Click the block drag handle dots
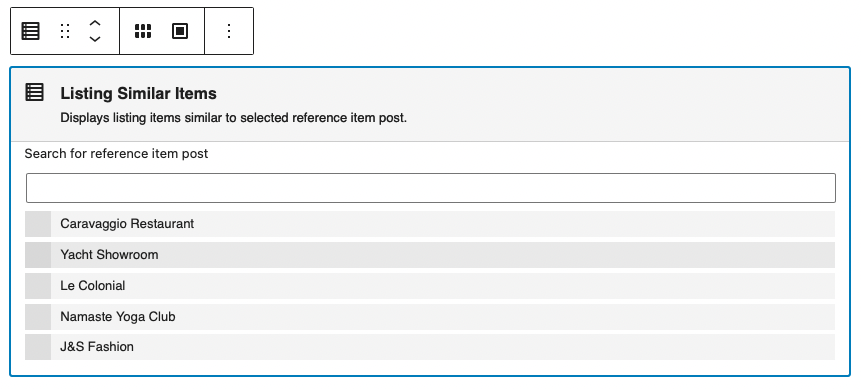This screenshot has height=389, width=861. pos(65,31)
